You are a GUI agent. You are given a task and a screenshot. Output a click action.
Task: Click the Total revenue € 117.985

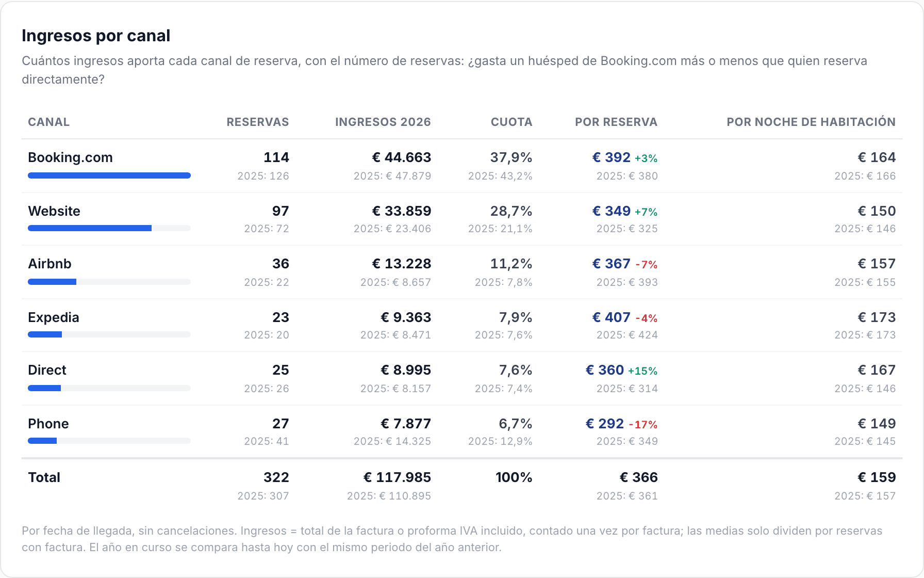point(397,477)
